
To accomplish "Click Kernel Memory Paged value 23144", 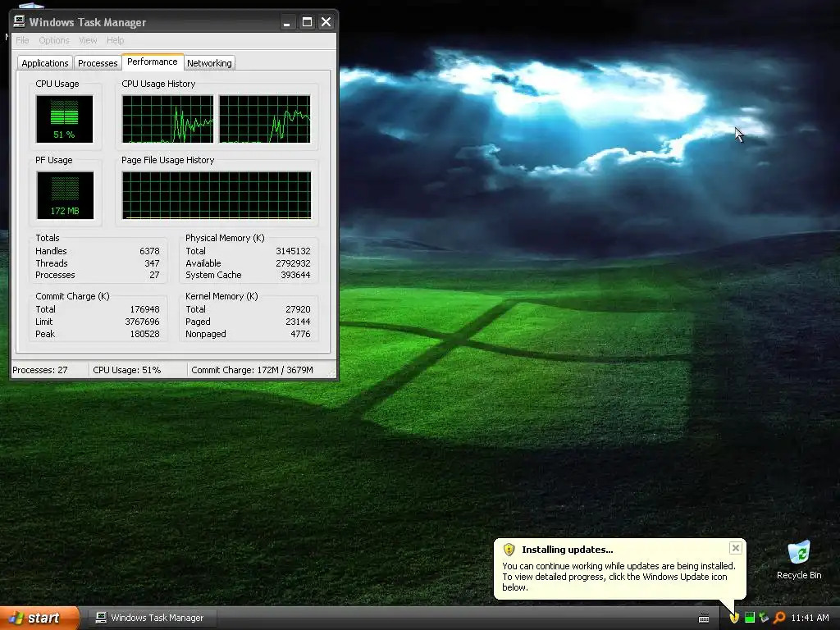I will [298, 322].
